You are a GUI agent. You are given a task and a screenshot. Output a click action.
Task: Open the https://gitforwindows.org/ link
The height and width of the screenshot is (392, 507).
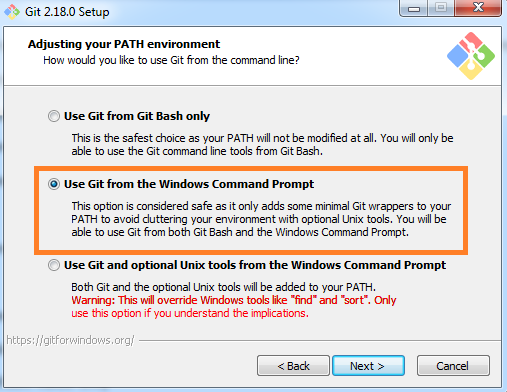[70, 340]
